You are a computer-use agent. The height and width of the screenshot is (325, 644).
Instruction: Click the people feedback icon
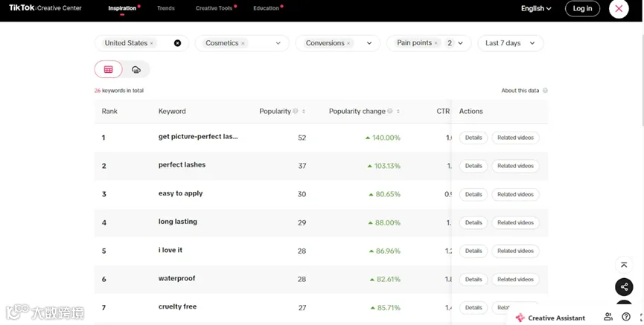[608, 317]
